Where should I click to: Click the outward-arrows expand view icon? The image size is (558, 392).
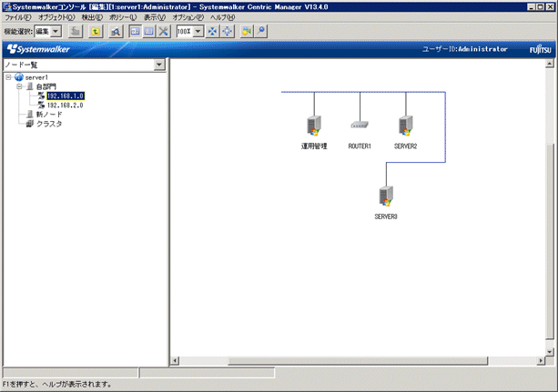[x=227, y=32]
